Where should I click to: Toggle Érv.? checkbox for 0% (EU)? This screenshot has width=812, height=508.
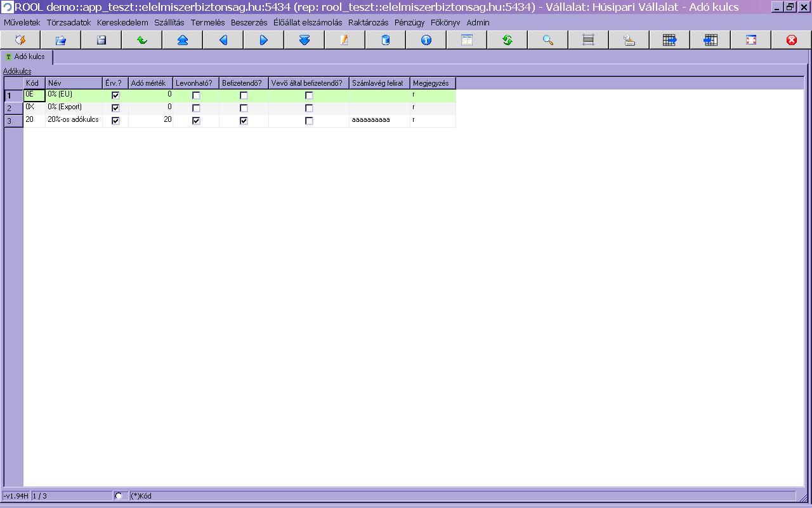click(115, 95)
